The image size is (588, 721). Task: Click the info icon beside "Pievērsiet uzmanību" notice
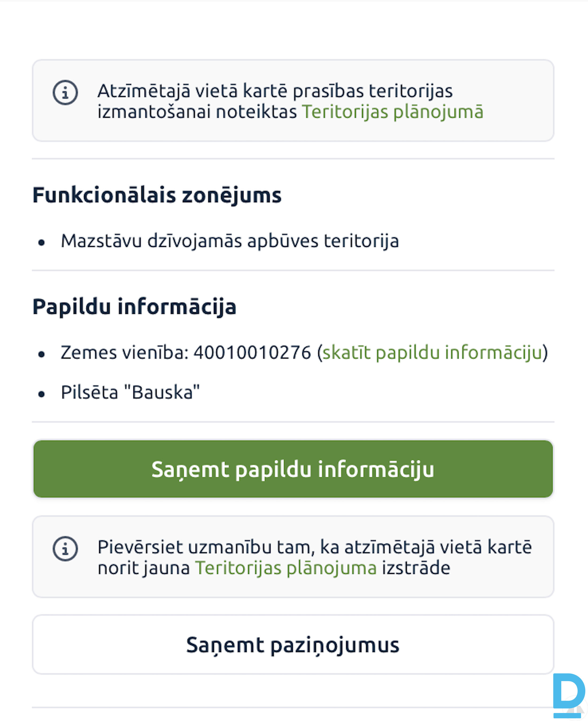(65, 548)
